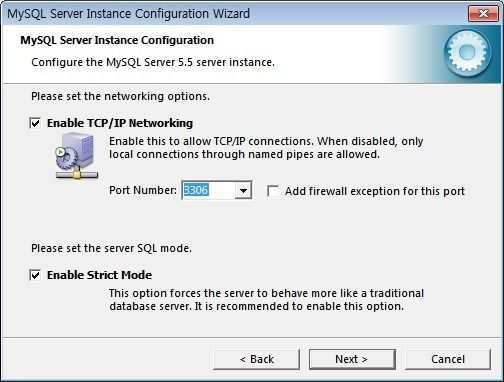Click the gear logo icon in header
The width and height of the screenshot is (504, 382).
(x=468, y=53)
